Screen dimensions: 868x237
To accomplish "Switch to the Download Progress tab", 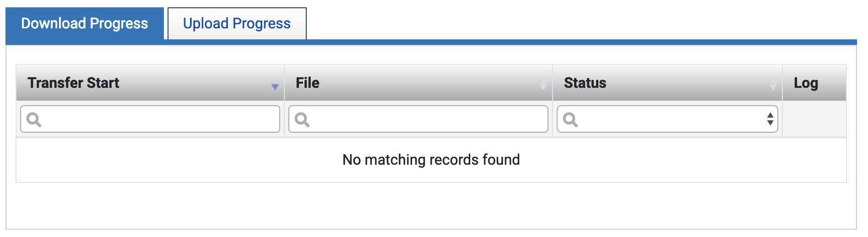I will click(x=85, y=24).
